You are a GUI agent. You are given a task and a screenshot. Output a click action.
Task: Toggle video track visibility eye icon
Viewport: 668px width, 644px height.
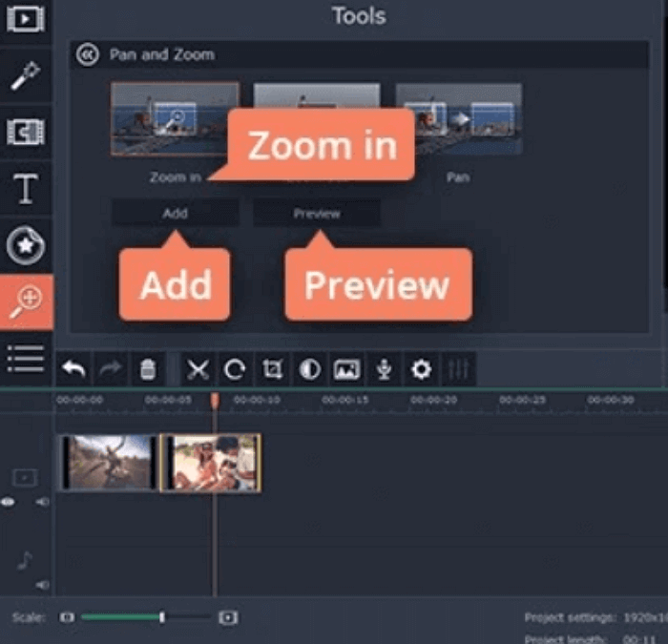pos(9,502)
